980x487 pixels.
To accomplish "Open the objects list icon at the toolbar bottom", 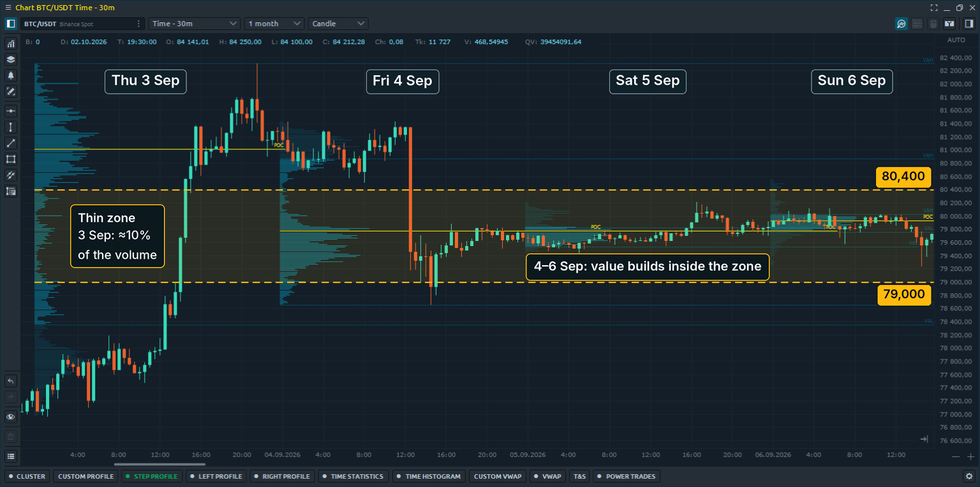I will [x=11, y=456].
